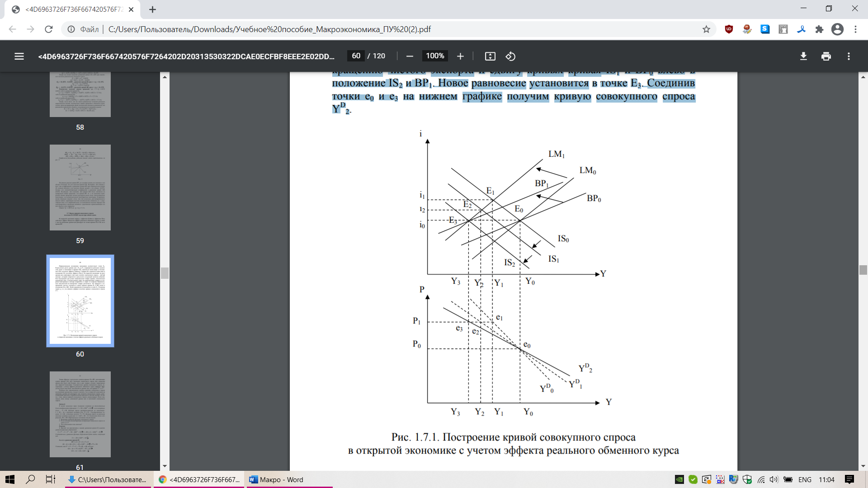Switch ENG input language
Image resolution: width=868 pixels, height=488 pixels.
tap(805, 479)
